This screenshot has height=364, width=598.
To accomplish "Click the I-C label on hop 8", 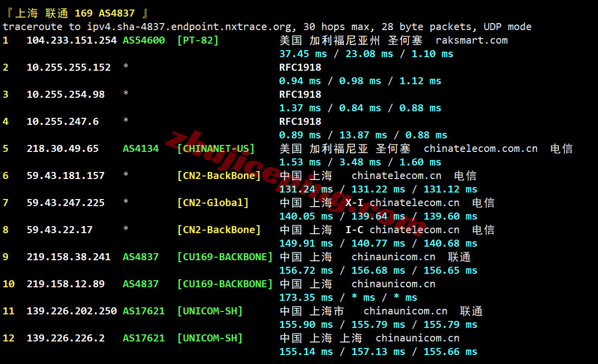I will click(354, 230).
